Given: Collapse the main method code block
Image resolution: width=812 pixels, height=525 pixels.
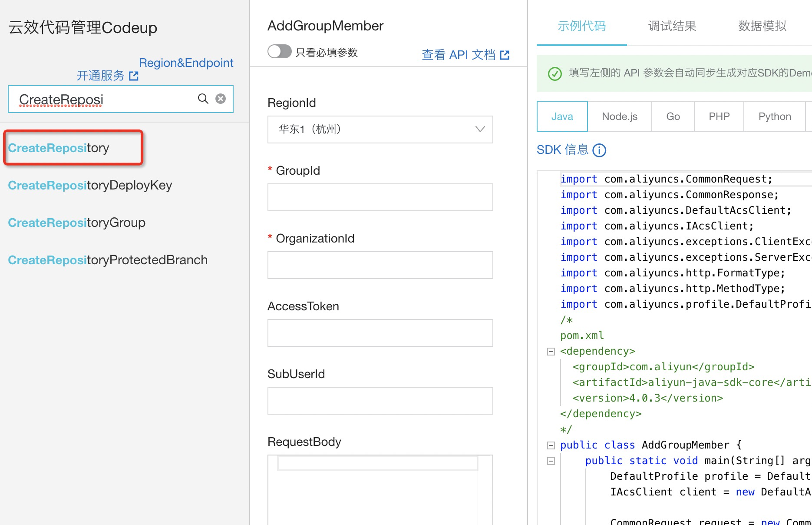Looking at the screenshot, I should click(x=551, y=461).
